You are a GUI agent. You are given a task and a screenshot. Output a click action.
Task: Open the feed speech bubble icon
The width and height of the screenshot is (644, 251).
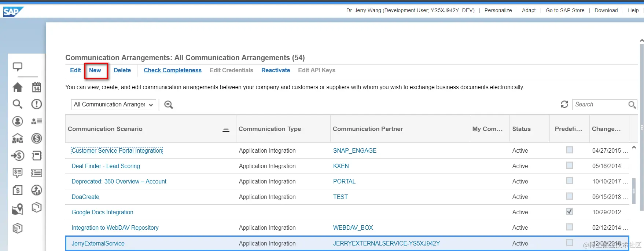pyautogui.click(x=18, y=67)
